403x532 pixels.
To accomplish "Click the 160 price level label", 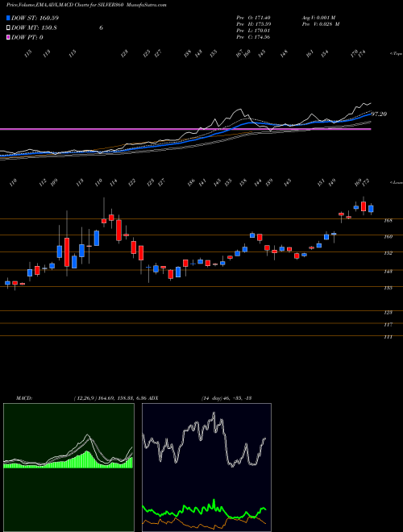I will (x=388, y=237).
